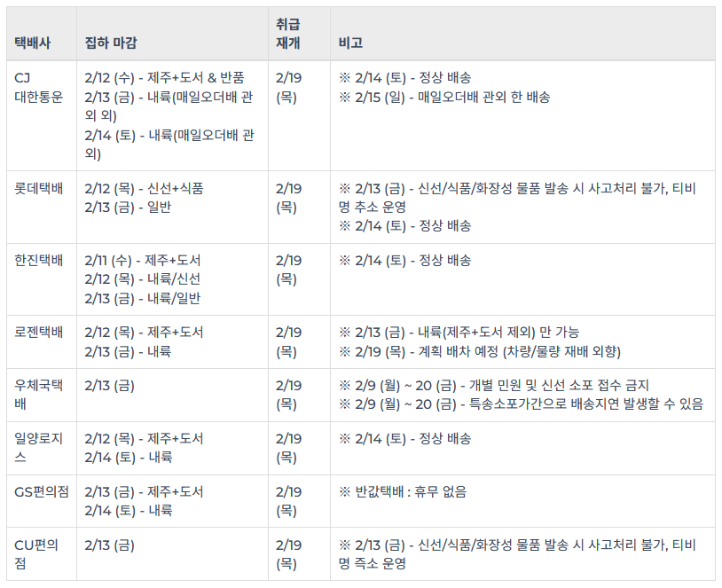Click 롯데택배's 2/12 (목) 신선+식품 deadline text
The width and height of the screenshot is (722, 588).
(144, 189)
